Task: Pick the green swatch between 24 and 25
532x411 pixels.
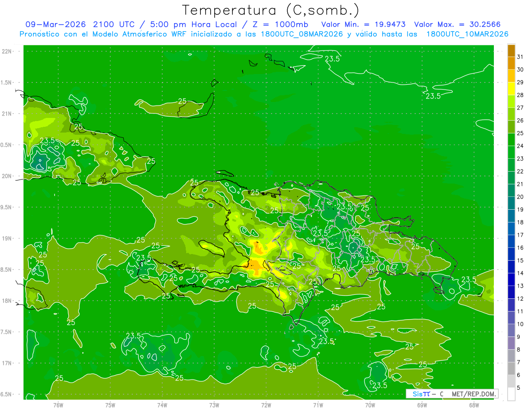Action: click(511, 140)
